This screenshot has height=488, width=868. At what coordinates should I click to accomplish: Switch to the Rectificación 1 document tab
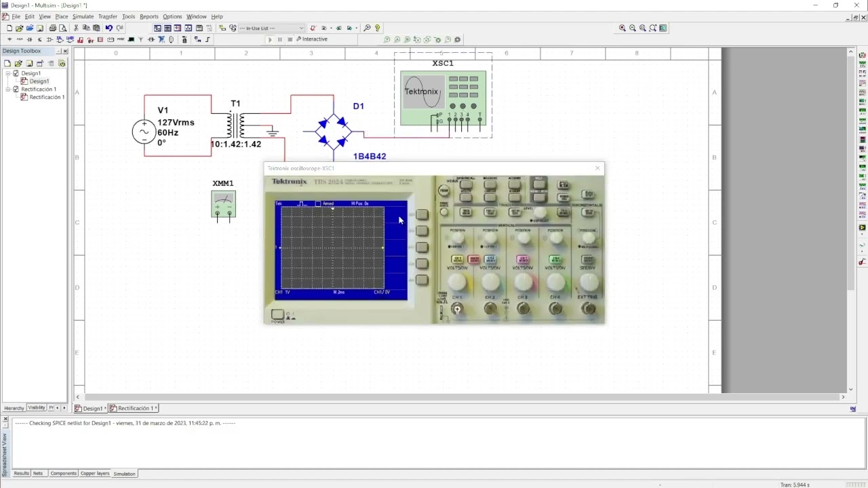coord(134,408)
